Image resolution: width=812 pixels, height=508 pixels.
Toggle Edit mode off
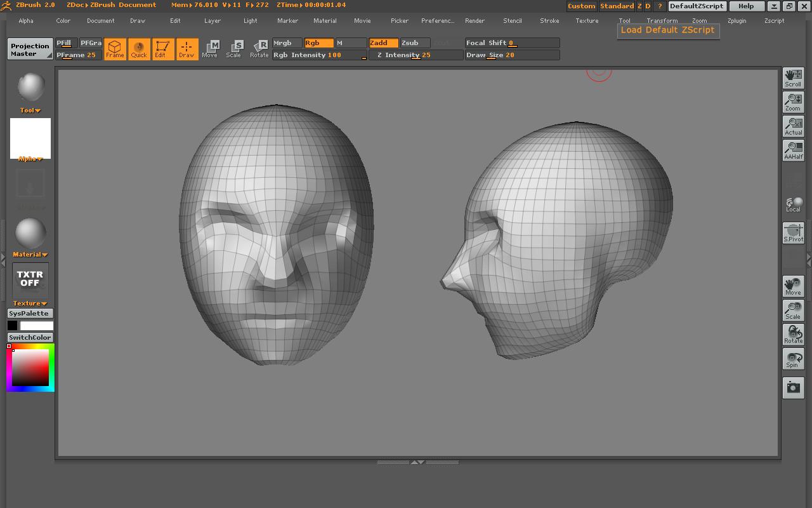coord(162,49)
